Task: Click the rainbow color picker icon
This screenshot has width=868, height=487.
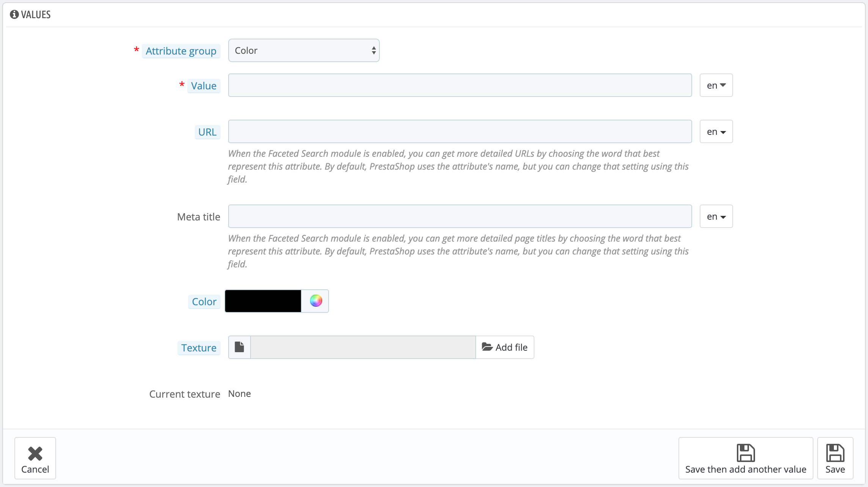Action: click(x=316, y=301)
